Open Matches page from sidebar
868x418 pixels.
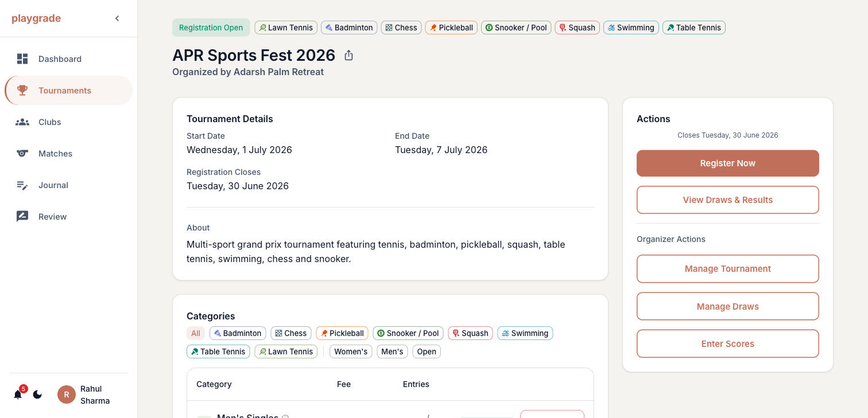[x=68, y=153]
